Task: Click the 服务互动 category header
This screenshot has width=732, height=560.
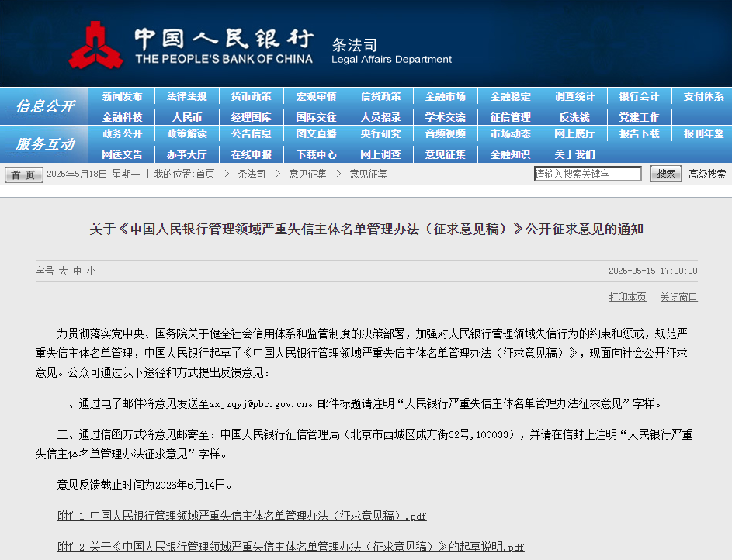Action: (x=45, y=144)
